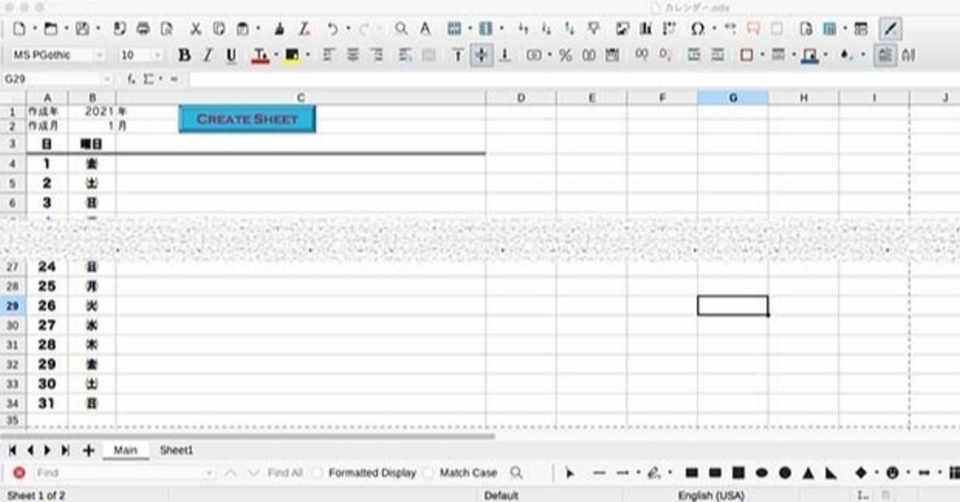This screenshot has width=960, height=502.
Task: Open the Borders dropdown arrow
Action: point(762,55)
